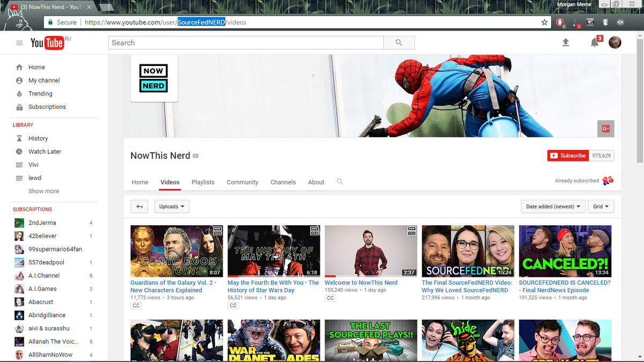Click the LIBRARY section header

click(23, 125)
